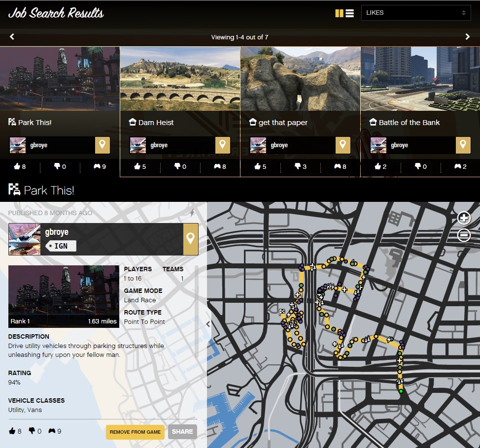The image size is (480, 448).
Task: Click the SHARE button
Action: [182, 431]
